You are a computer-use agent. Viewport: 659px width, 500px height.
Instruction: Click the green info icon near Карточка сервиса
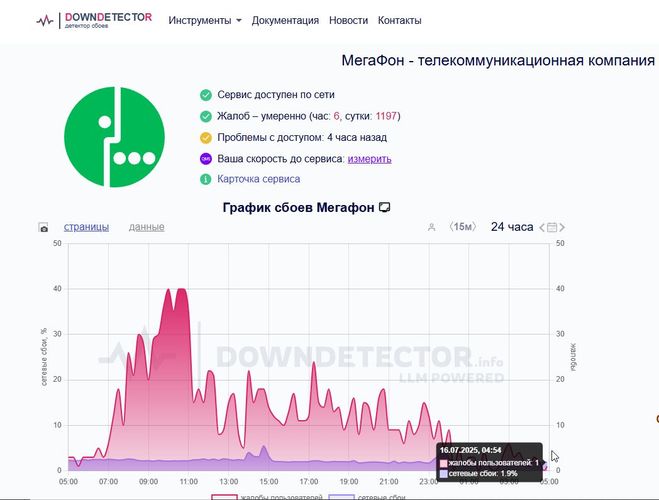(206, 179)
